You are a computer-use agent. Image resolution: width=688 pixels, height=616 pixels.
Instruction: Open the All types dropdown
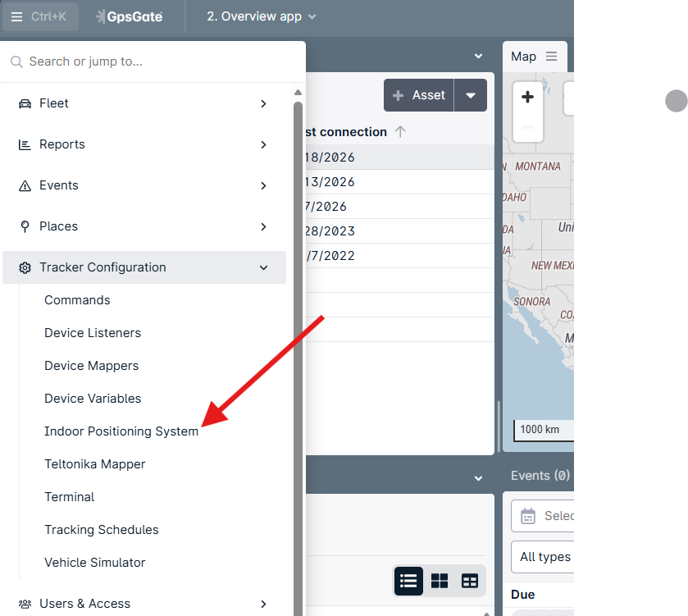click(543, 557)
